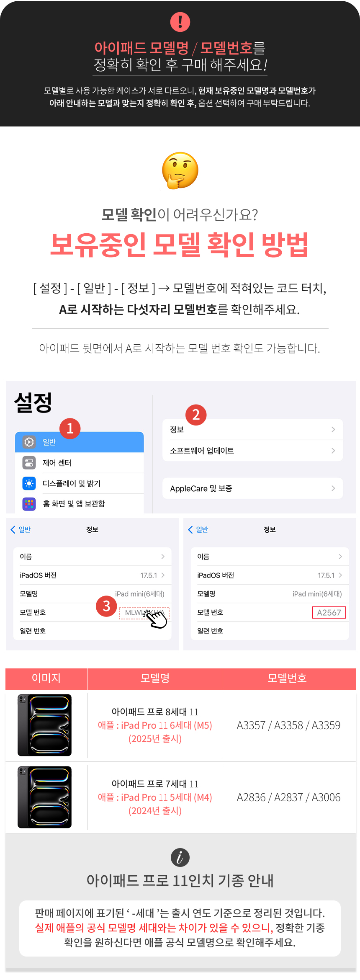The height and width of the screenshot is (980, 360).
Task: Open 소프트웨어 업데이트 row chevron
Action: point(333,451)
